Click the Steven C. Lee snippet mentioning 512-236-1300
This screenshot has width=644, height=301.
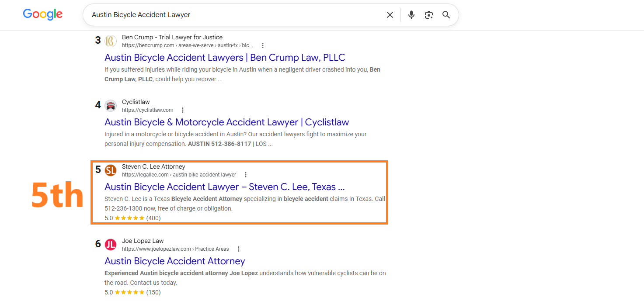point(245,204)
